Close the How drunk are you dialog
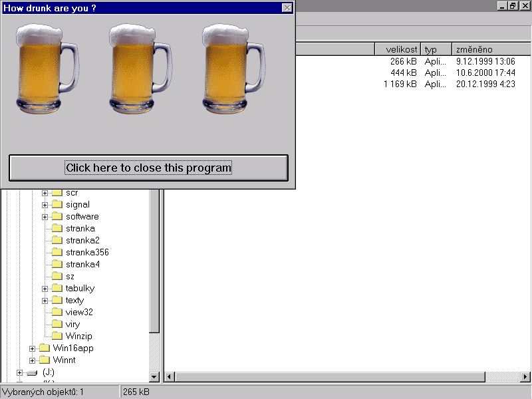The image size is (532, 399). [x=287, y=8]
